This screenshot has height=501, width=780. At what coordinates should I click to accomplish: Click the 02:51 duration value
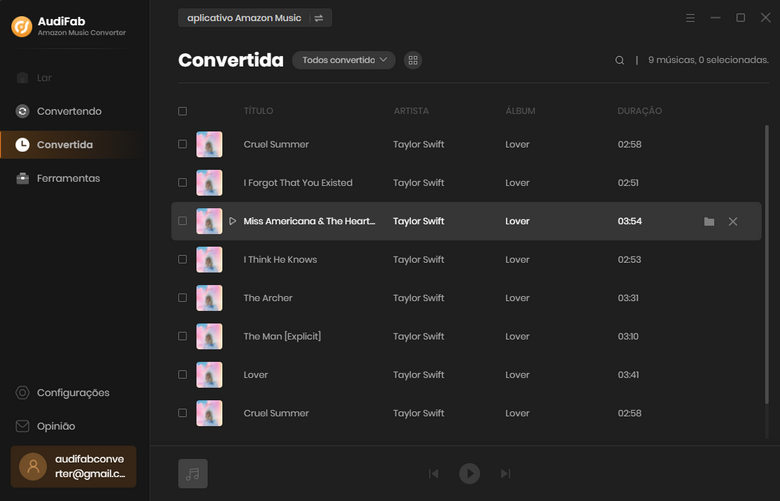click(x=628, y=183)
